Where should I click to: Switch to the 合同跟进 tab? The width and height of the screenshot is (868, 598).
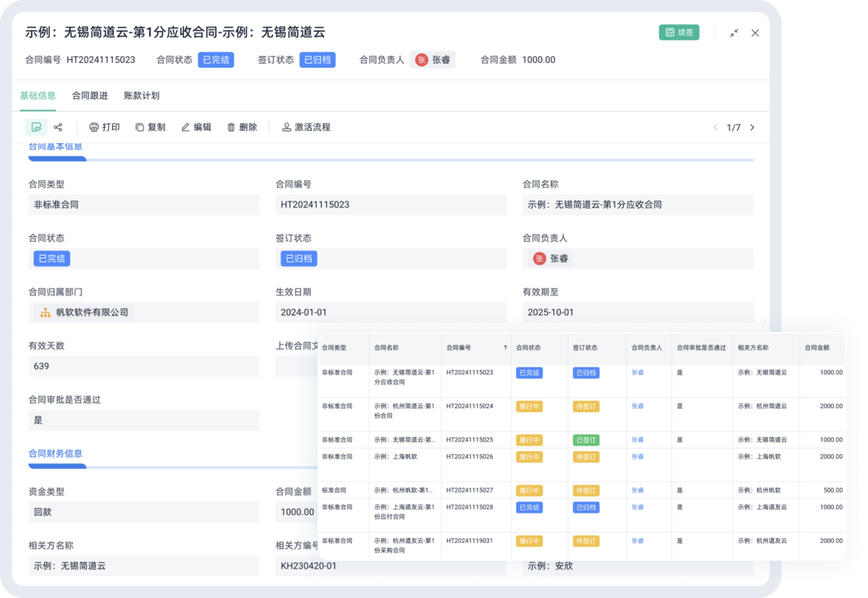(x=90, y=95)
